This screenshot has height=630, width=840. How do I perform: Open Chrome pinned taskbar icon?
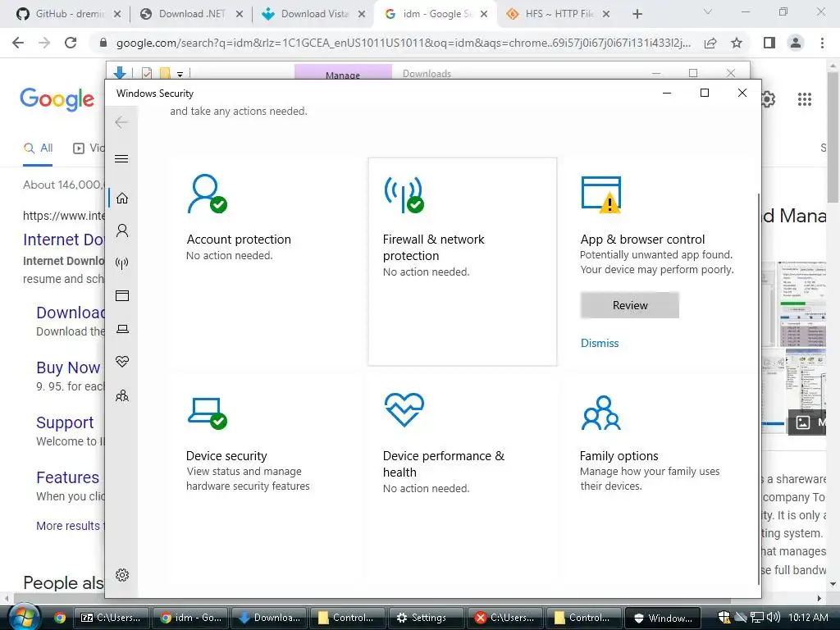pos(59,618)
